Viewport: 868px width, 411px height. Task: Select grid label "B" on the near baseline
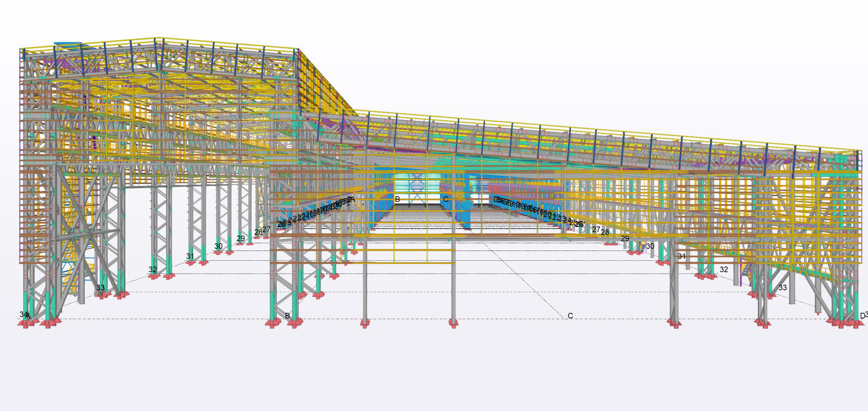pos(288,316)
